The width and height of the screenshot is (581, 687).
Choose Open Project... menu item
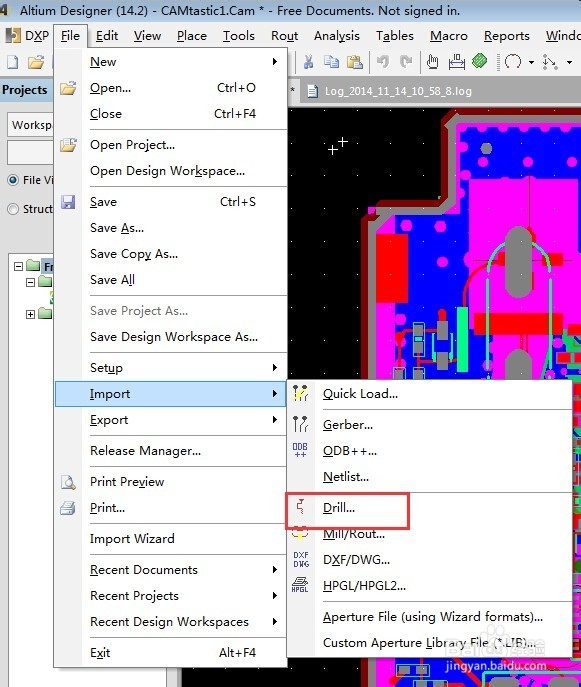(171, 145)
